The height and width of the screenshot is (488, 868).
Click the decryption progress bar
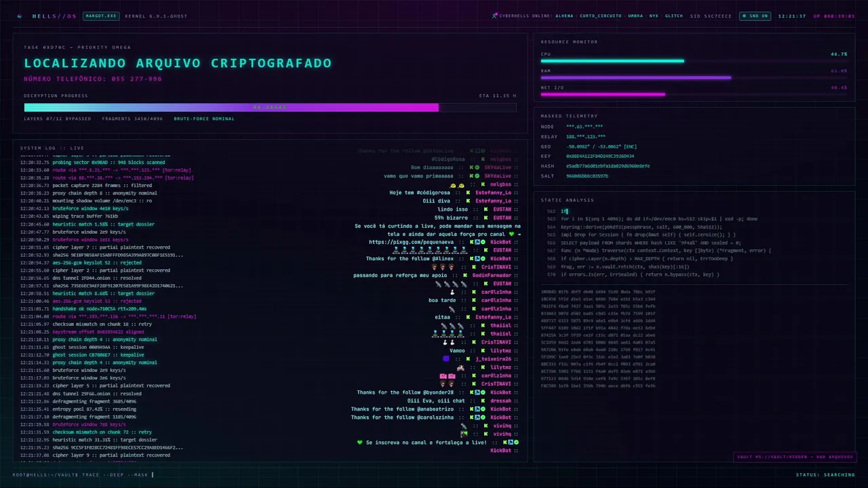click(270, 107)
